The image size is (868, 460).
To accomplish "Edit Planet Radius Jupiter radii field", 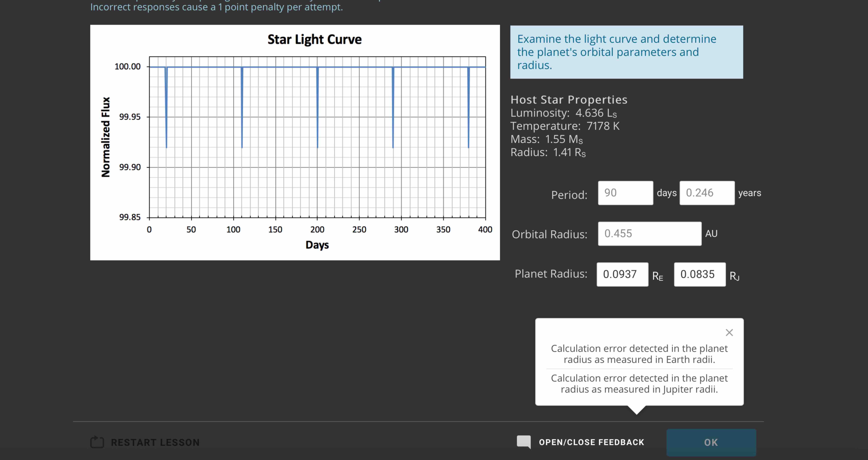I will coord(700,274).
